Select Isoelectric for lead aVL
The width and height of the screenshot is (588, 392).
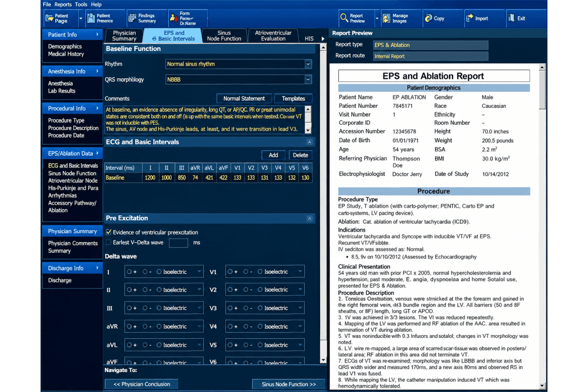click(159, 345)
